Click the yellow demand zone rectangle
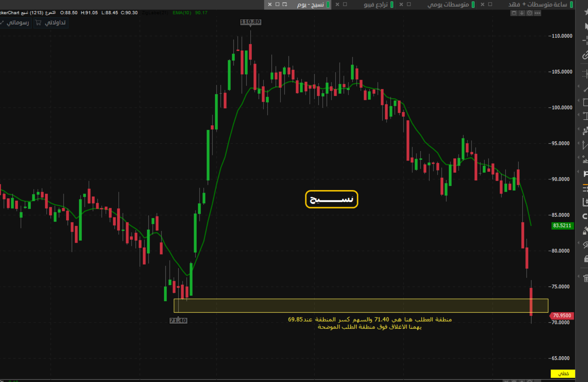588x382 pixels. pyautogui.click(x=360, y=306)
